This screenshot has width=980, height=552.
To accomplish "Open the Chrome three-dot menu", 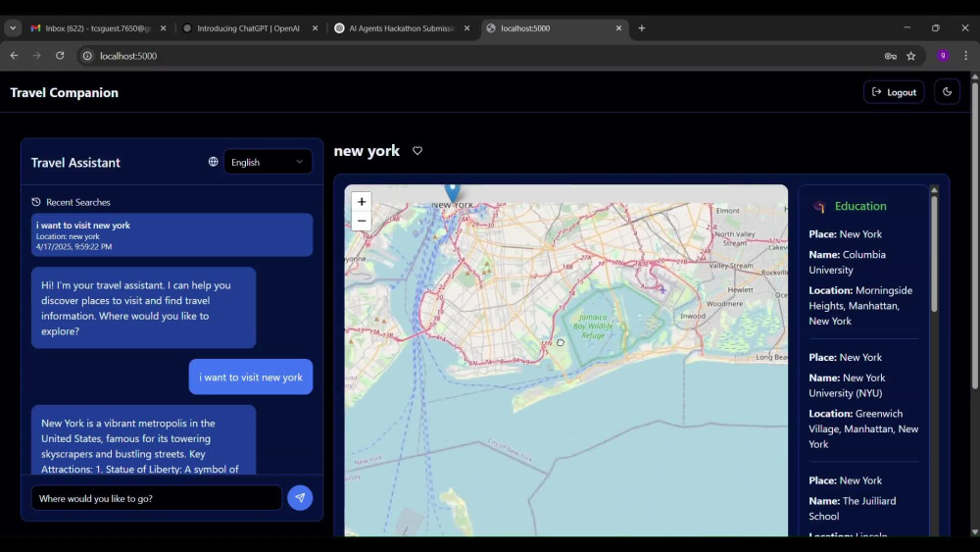I will pos(965,56).
